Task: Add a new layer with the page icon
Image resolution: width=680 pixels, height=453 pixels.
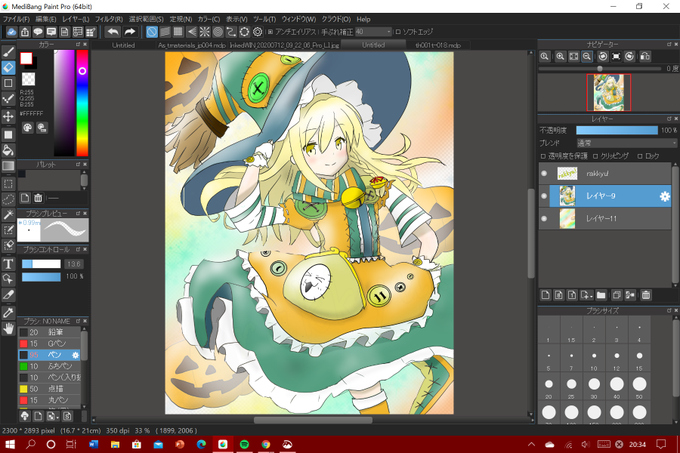Action: tap(546, 295)
